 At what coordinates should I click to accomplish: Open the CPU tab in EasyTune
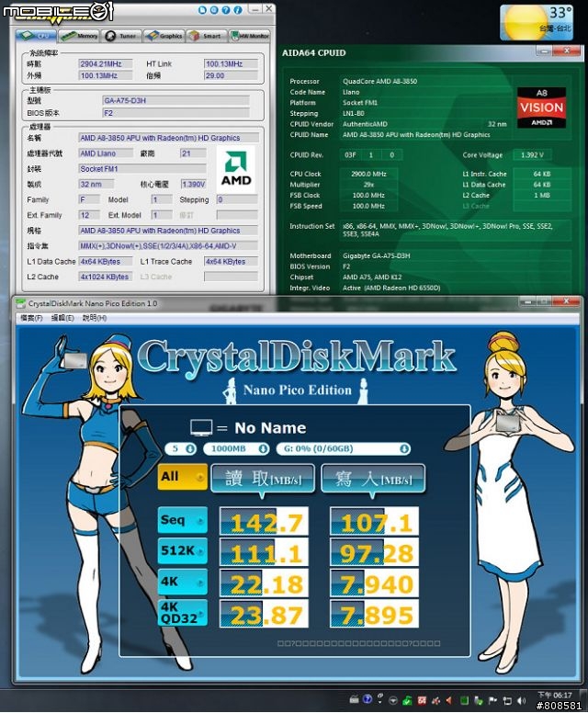[37, 36]
